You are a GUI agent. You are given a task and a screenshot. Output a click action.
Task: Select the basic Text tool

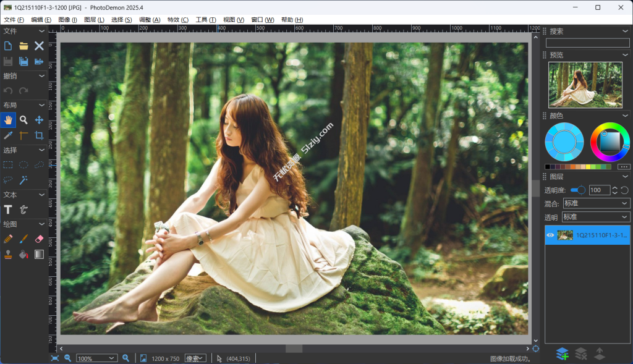click(8, 210)
